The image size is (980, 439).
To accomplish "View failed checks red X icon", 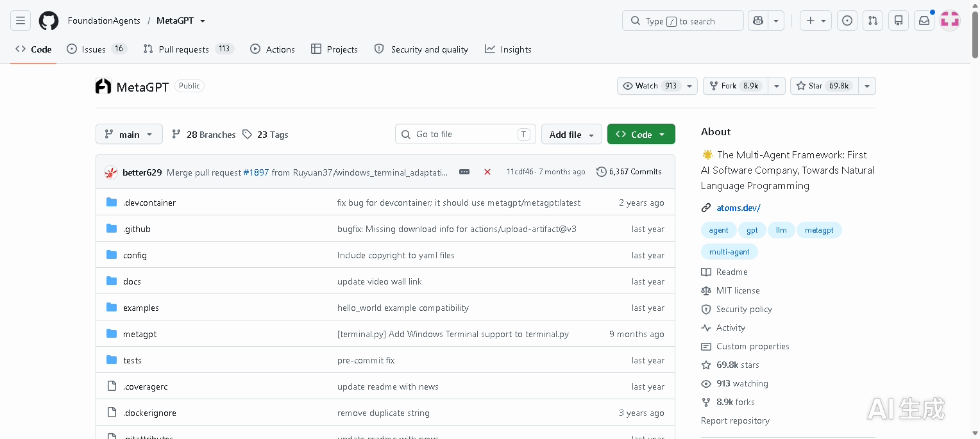I will pos(487,172).
